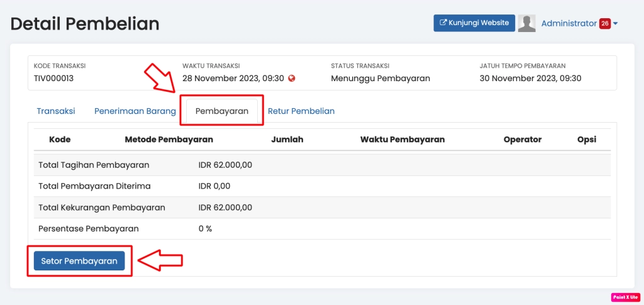Open the Retur Pembelian tab

coord(301,111)
